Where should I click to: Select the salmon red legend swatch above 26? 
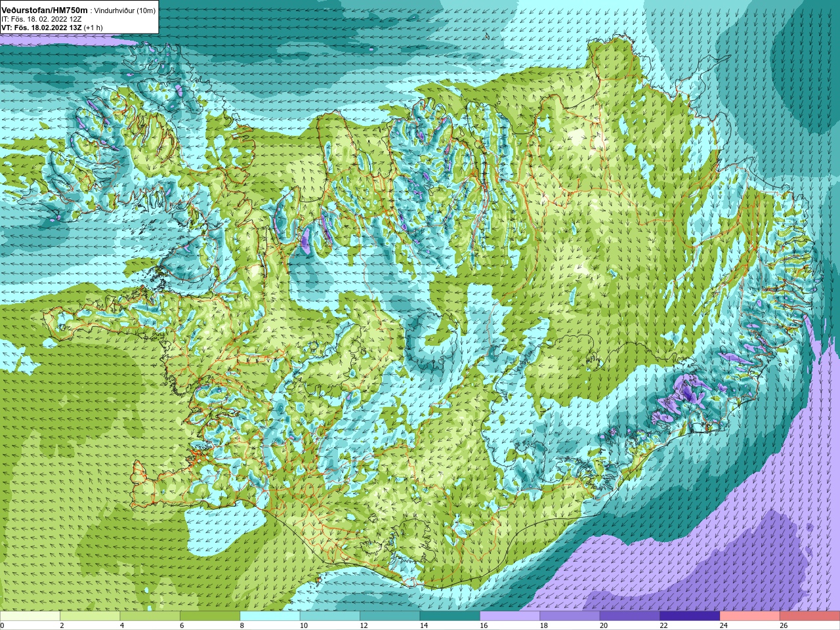(810, 616)
